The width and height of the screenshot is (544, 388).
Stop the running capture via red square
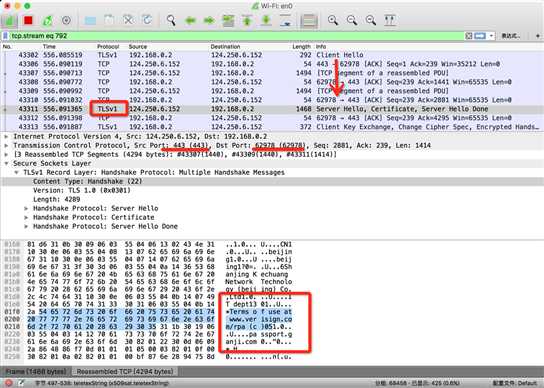pyautogui.click(x=28, y=20)
